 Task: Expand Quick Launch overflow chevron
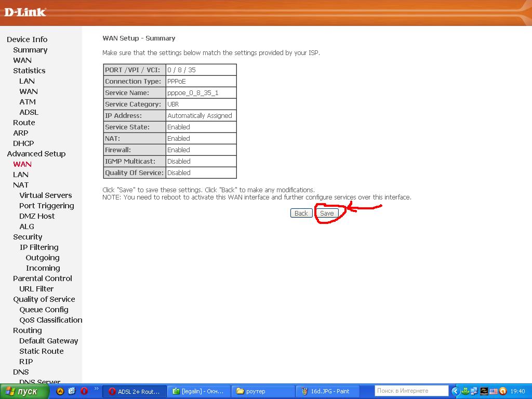(96, 389)
